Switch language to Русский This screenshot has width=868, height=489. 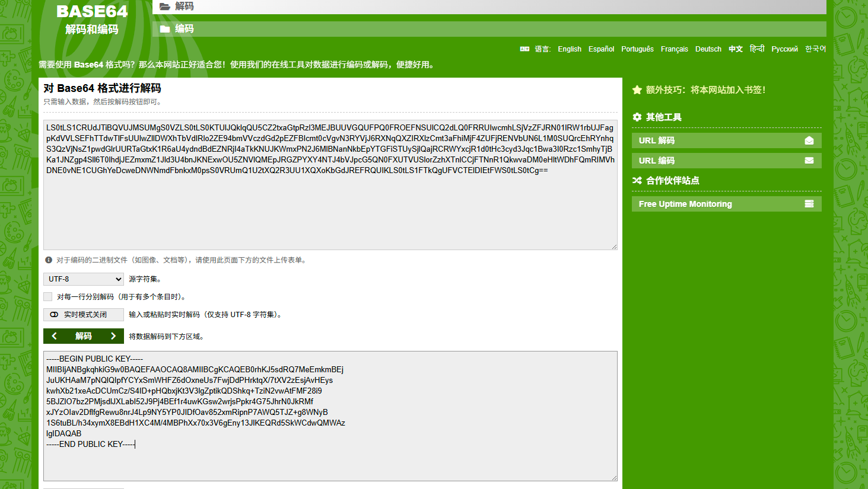pos(784,49)
